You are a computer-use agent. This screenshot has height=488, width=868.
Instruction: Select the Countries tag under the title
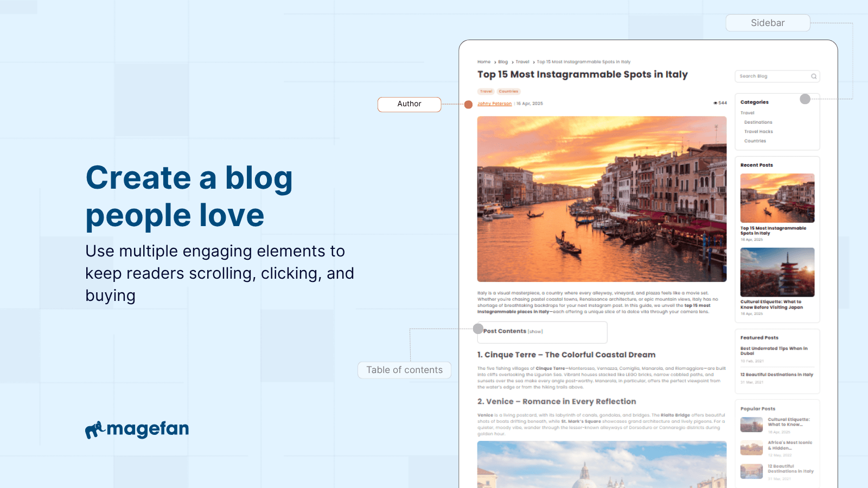tap(508, 92)
